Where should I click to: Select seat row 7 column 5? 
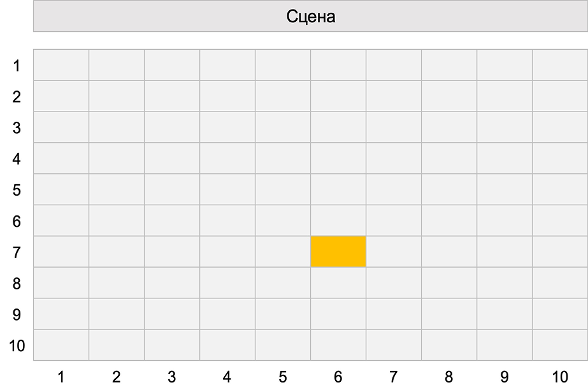(x=283, y=252)
